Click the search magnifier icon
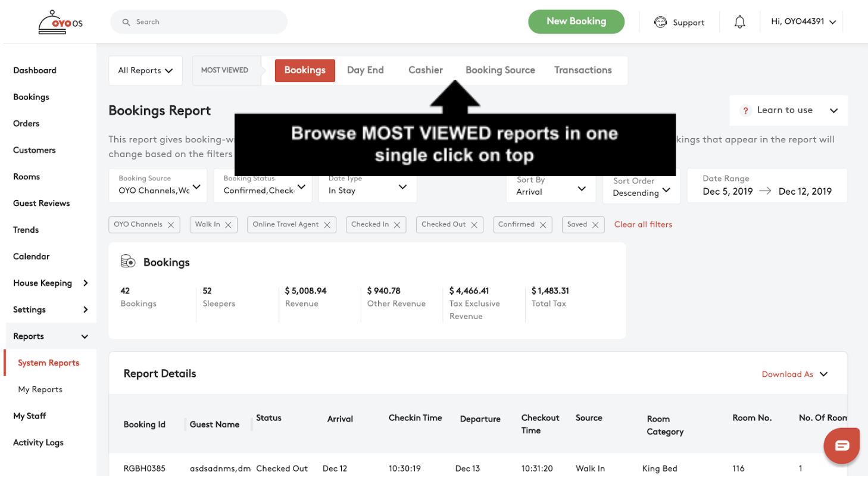The width and height of the screenshot is (868, 481). [126, 22]
